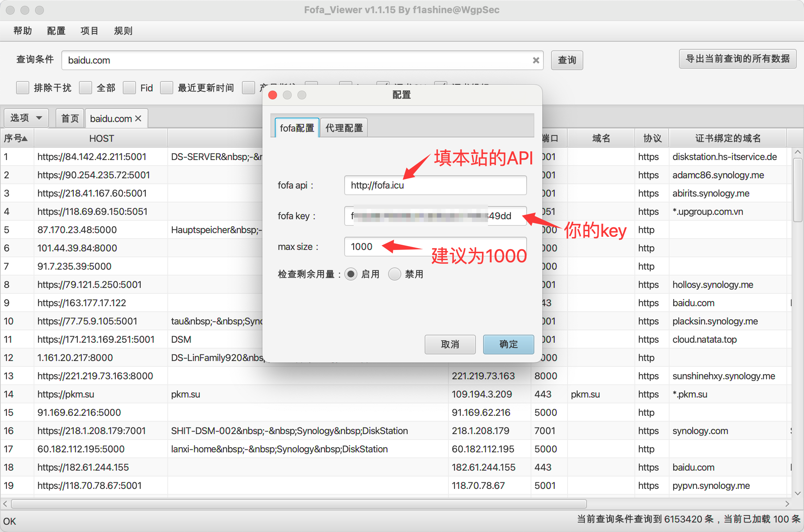Click the 确定 button
The width and height of the screenshot is (804, 532).
click(x=508, y=344)
